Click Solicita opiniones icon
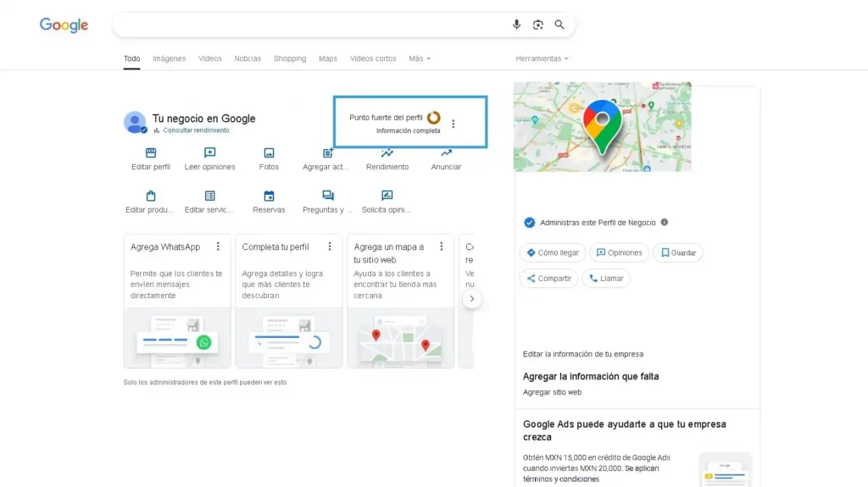This screenshot has width=868, height=487. pos(387,196)
